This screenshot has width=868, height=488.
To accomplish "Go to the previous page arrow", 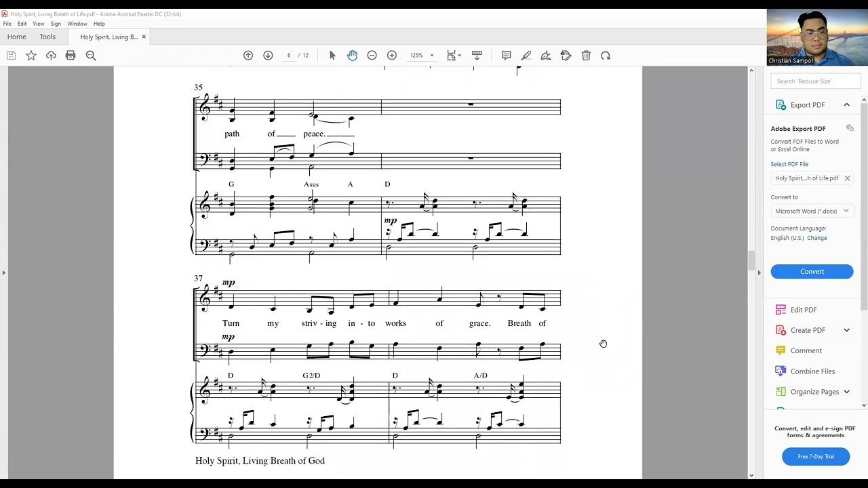I will (248, 56).
